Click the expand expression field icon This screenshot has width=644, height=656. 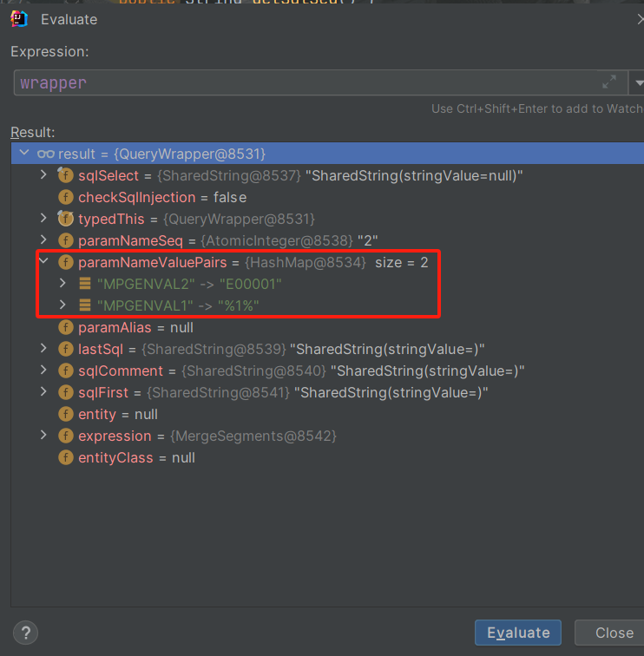(x=609, y=82)
